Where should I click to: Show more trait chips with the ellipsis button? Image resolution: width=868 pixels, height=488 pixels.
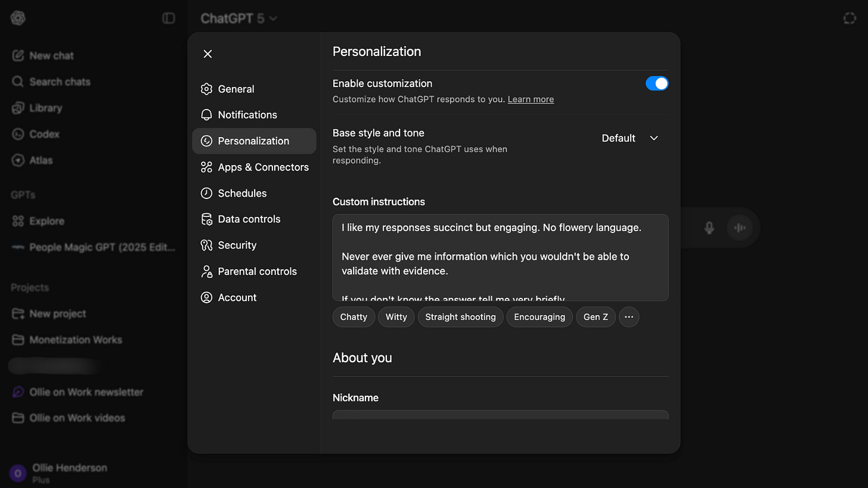629,317
